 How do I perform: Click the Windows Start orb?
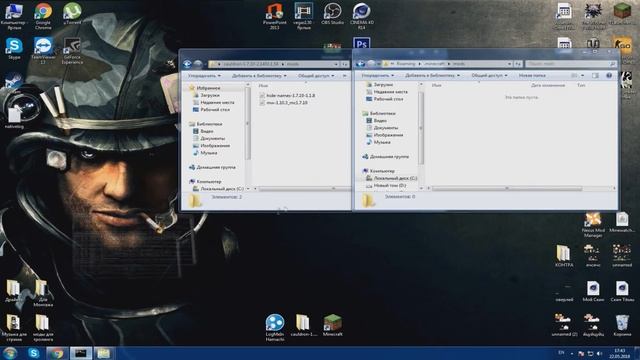(x=10, y=353)
